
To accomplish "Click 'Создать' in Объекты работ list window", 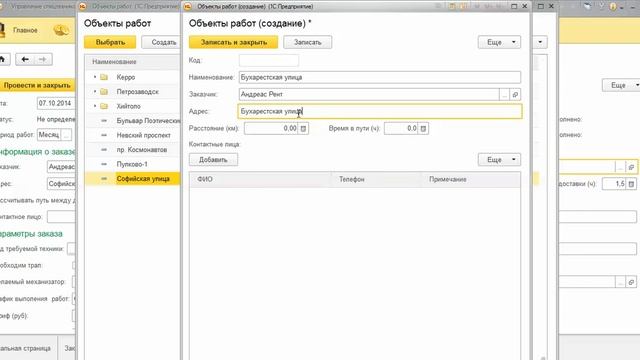I will [163, 42].
